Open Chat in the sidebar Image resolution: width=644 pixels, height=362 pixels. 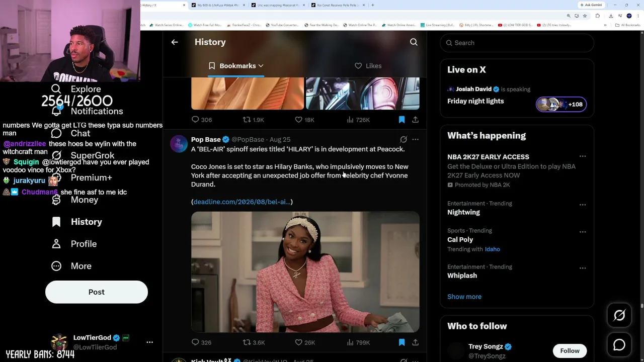click(71, 133)
